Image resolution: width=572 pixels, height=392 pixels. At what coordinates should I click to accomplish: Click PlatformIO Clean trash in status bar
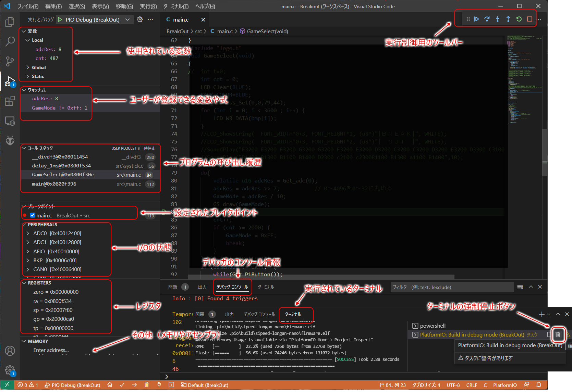(147, 385)
